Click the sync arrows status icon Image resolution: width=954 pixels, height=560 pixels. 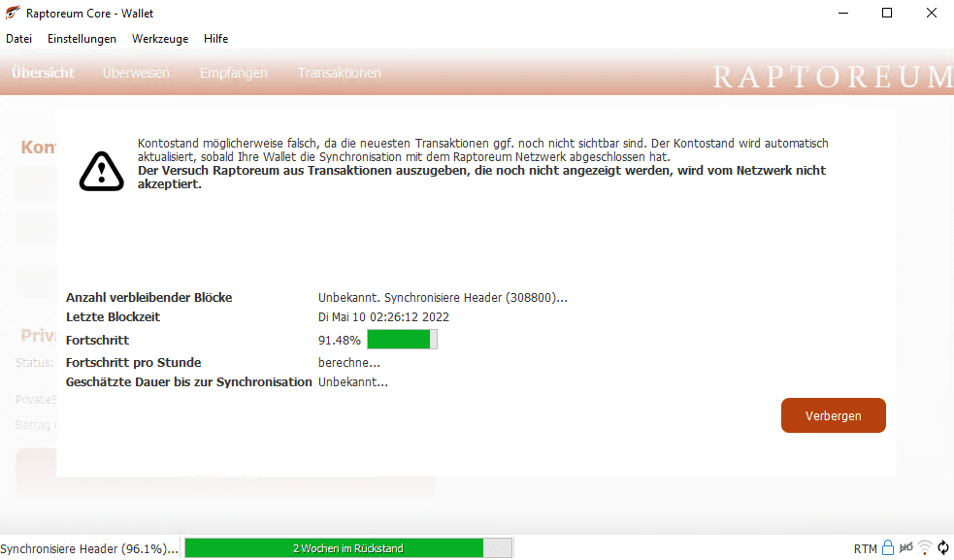pos(943,547)
